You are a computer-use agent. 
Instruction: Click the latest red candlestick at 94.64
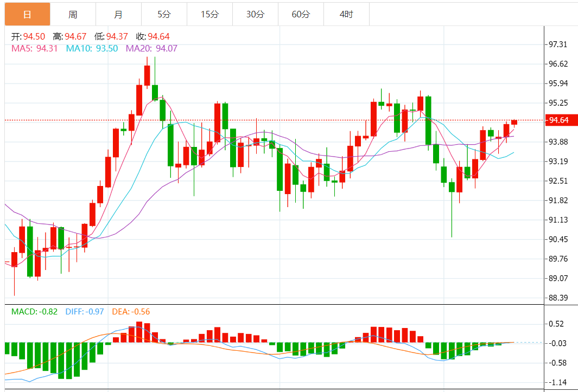514,123
